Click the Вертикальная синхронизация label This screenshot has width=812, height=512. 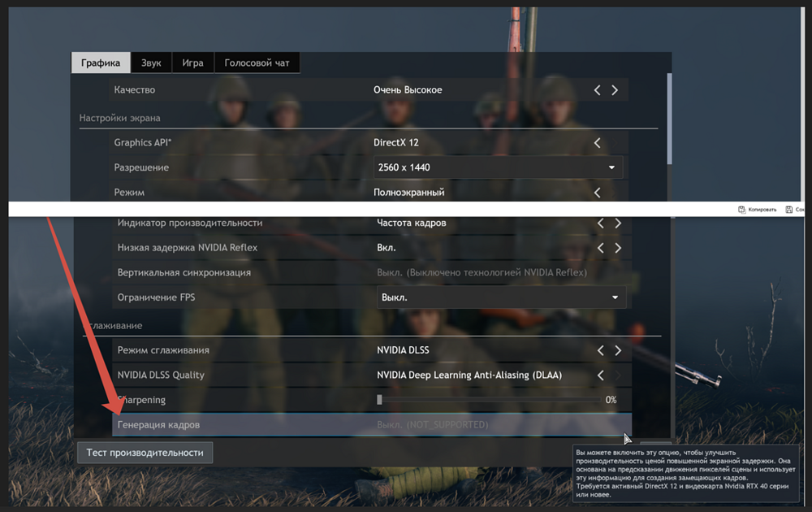pyautogui.click(x=184, y=272)
